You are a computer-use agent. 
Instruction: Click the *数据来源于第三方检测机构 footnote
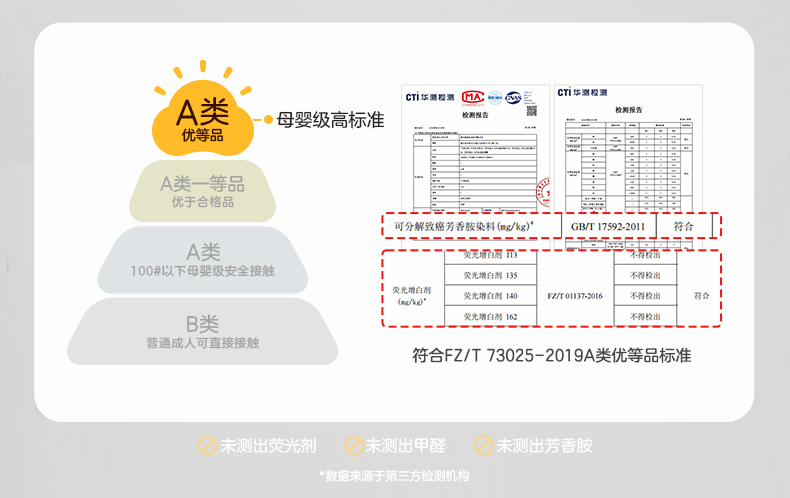tap(394, 476)
